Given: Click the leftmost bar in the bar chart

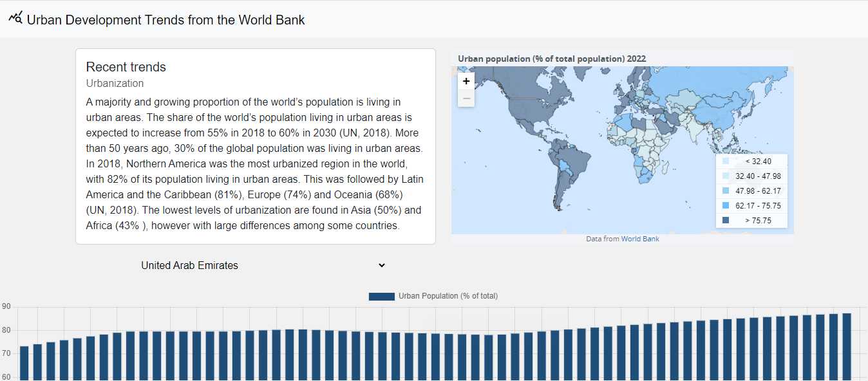Looking at the screenshot, I should [x=24, y=363].
